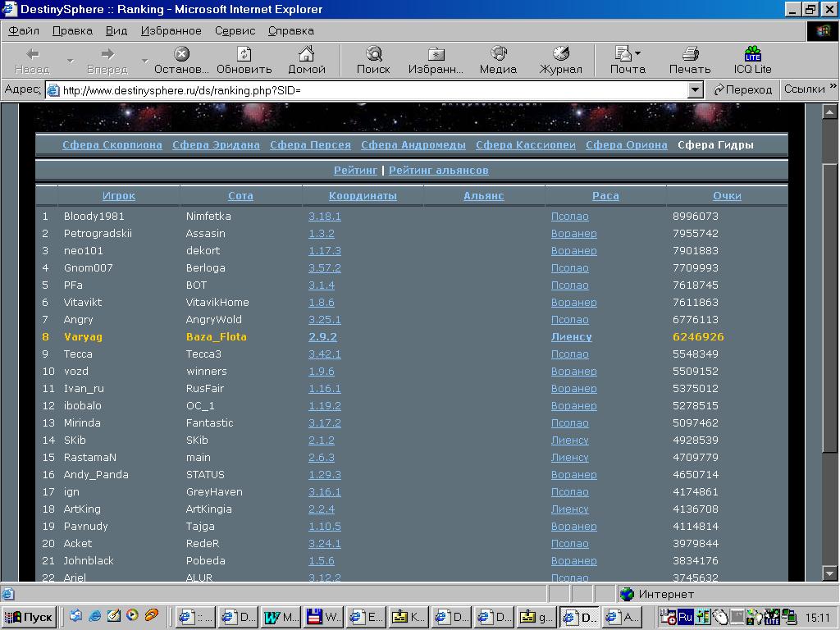Image resolution: width=840 pixels, height=630 pixels.
Task: Open the Сервис menu
Action: [x=235, y=30]
